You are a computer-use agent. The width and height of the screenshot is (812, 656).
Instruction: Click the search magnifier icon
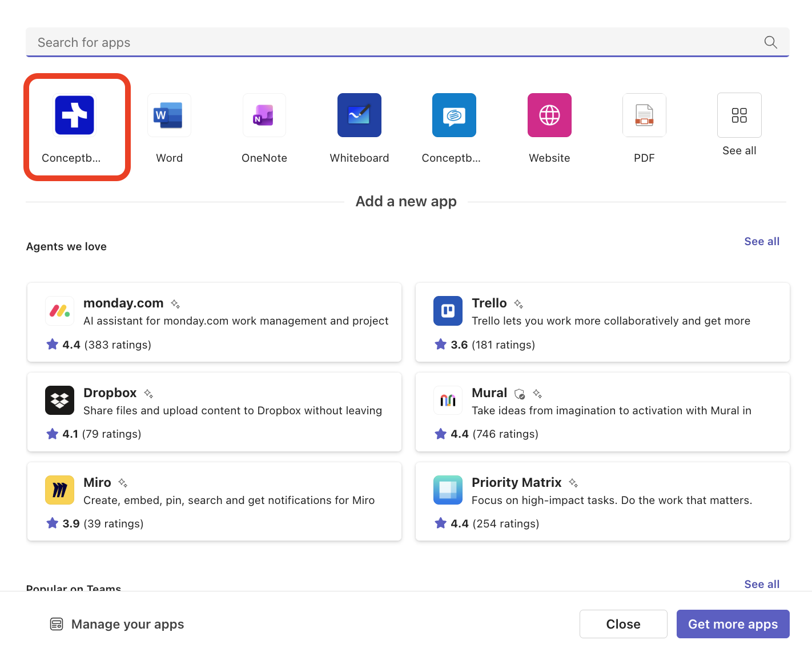[770, 42]
